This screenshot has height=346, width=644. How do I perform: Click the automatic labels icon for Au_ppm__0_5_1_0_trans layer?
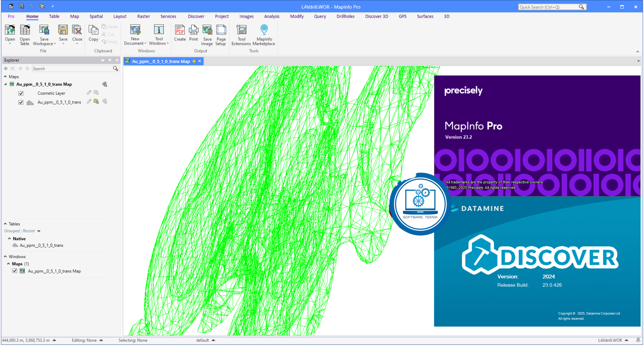[105, 101]
